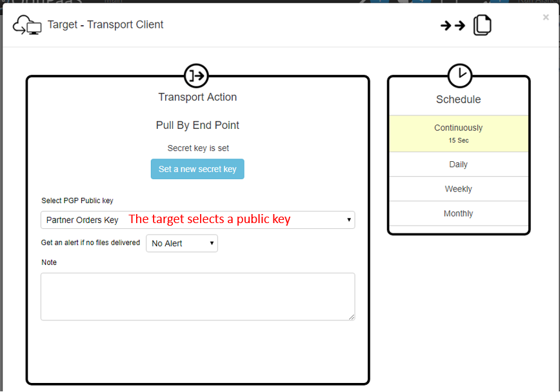Image resolution: width=560 pixels, height=392 pixels.
Task: Select the Continuously 15 Sec schedule option
Action: pyautogui.click(x=458, y=133)
